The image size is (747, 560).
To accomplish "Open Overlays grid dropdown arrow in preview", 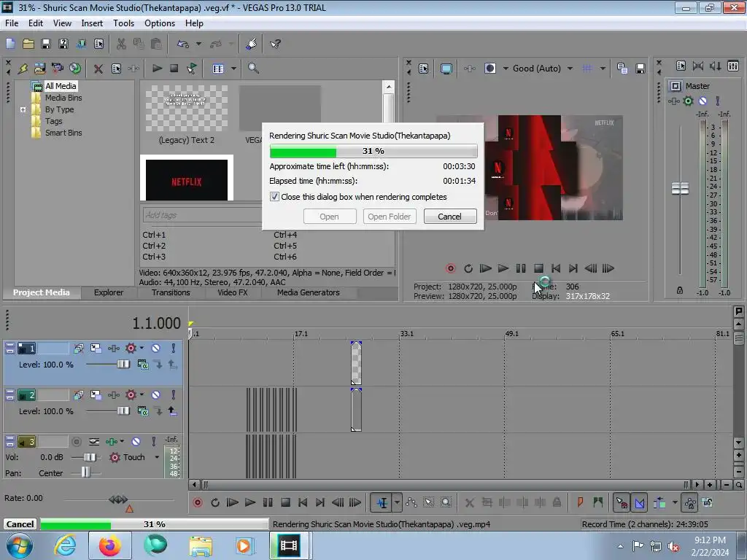I will pyautogui.click(x=603, y=69).
